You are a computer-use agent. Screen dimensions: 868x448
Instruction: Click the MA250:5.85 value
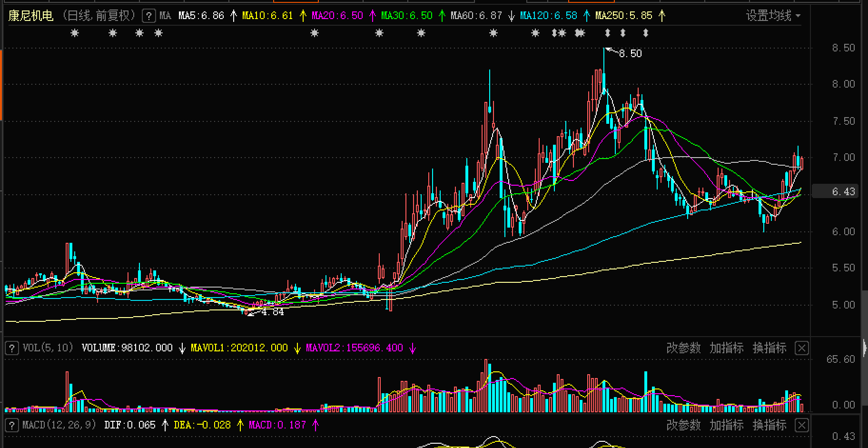pyautogui.click(x=624, y=16)
